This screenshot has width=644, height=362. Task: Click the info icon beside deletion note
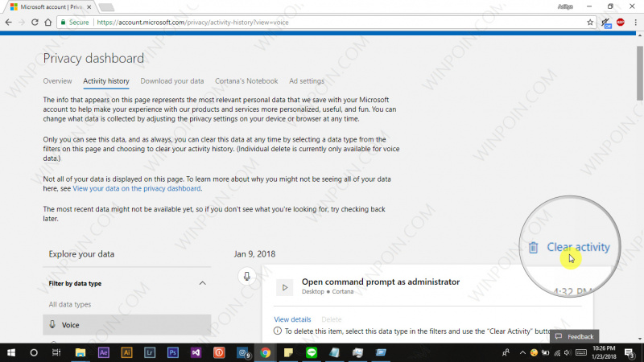pos(278,331)
